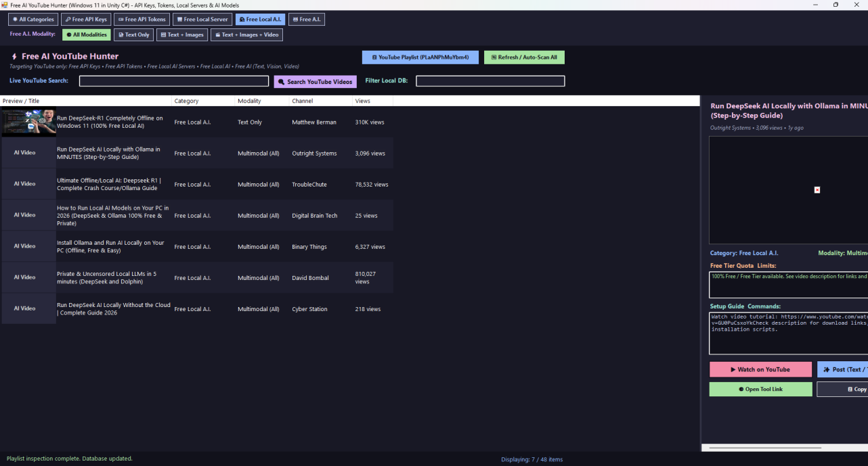Click the Cyber Station channel name

click(x=309, y=309)
